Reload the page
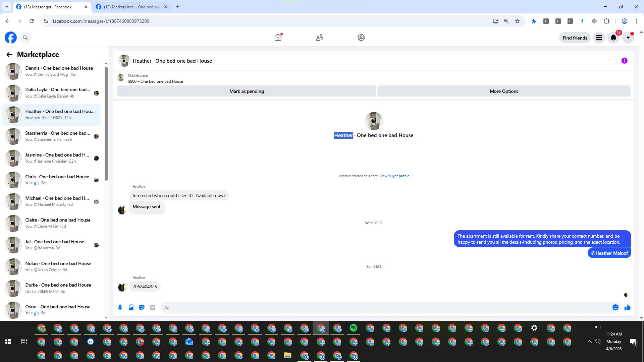 (32, 21)
